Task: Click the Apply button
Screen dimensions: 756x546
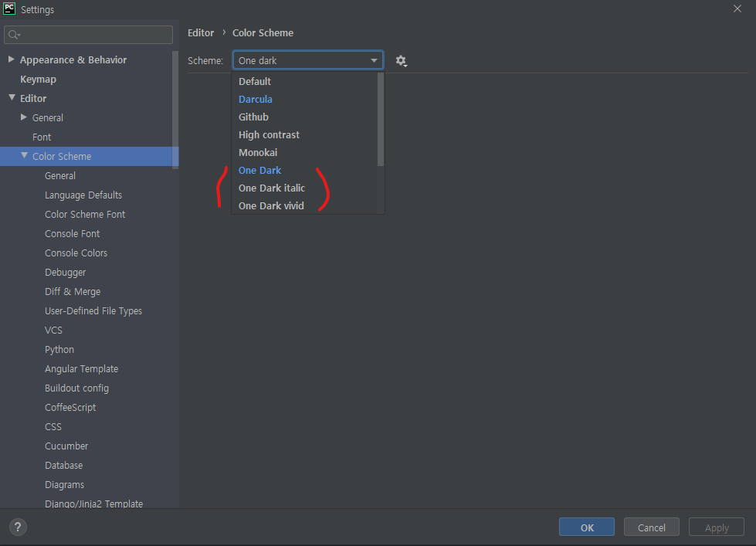Action: pyautogui.click(x=717, y=527)
